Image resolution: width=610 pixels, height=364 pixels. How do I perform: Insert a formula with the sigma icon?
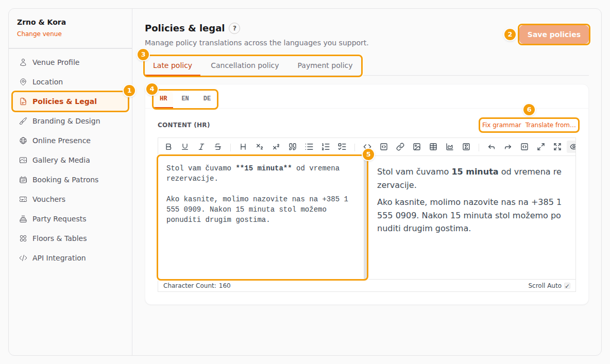(x=466, y=147)
